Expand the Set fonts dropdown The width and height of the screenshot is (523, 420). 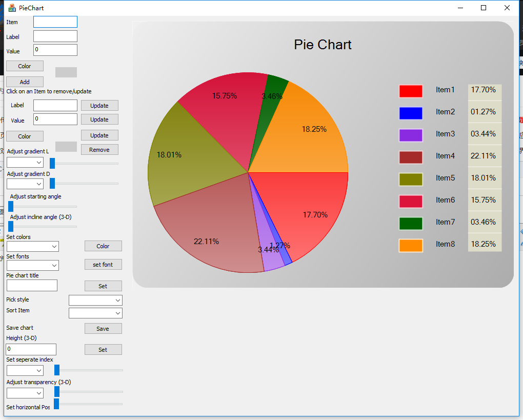point(33,265)
